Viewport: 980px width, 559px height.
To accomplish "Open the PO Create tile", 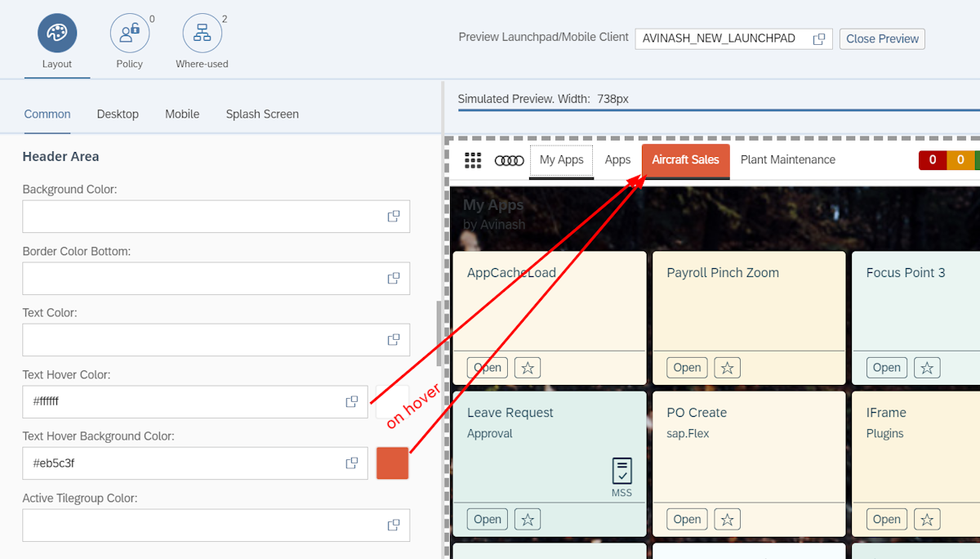I will pyautogui.click(x=687, y=519).
